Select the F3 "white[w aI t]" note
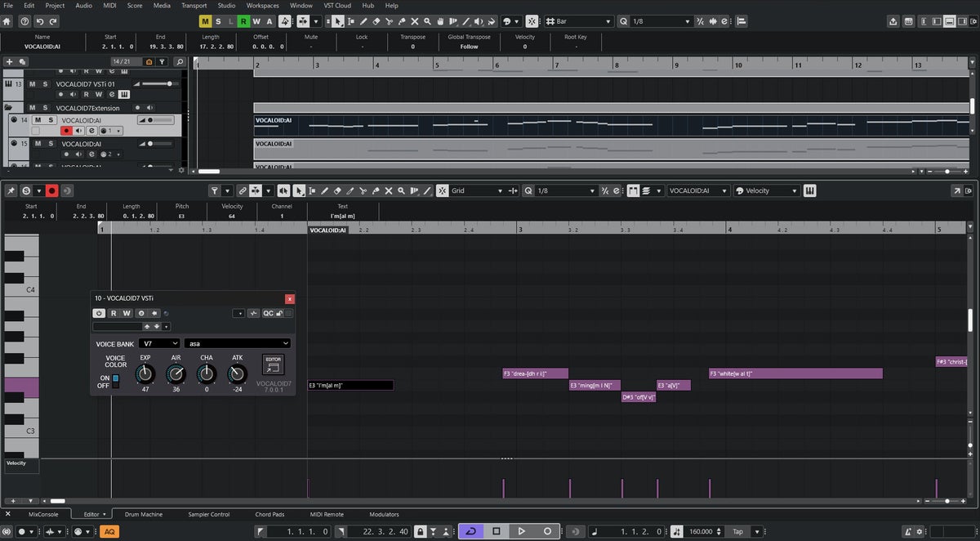This screenshot has width=980, height=541. pyautogui.click(x=795, y=373)
